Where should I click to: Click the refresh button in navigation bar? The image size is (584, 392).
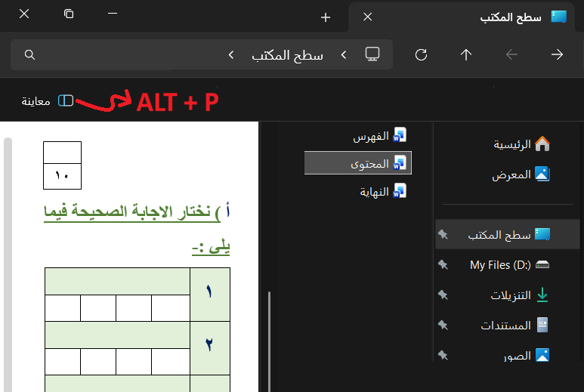(422, 54)
